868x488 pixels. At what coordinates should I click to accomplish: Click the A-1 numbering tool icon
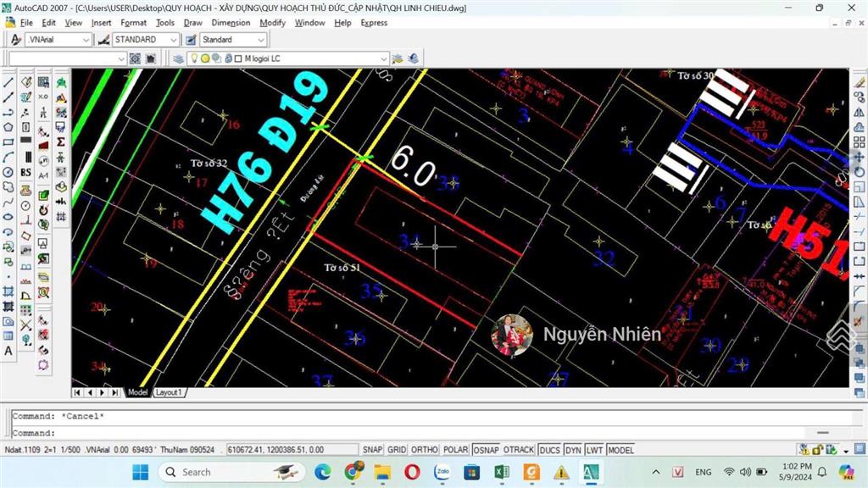pos(43,176)
